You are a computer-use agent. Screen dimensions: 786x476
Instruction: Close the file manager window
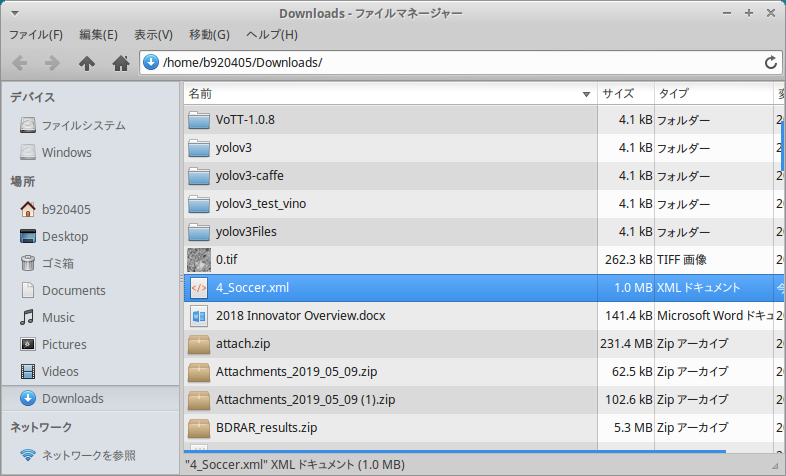pos(771,13)
